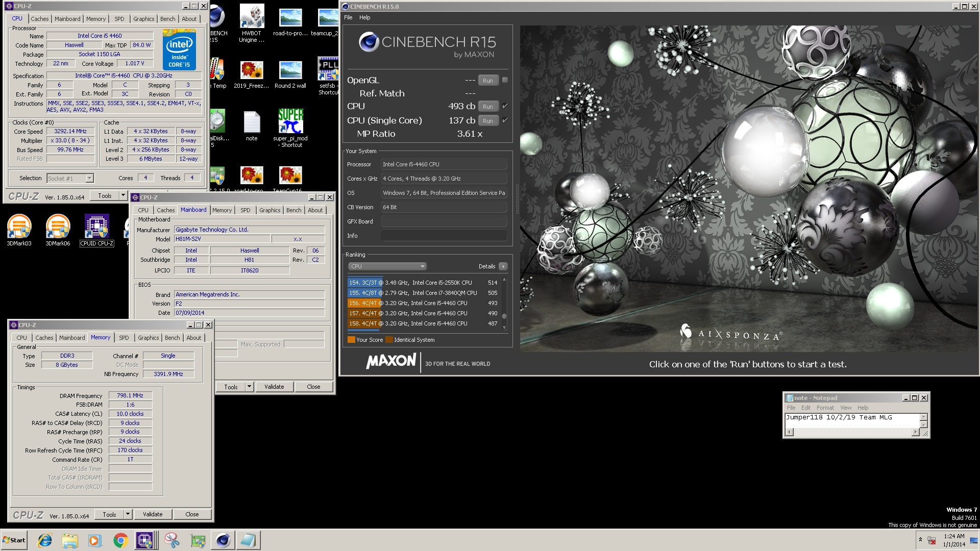Image resolution: width=980 pixels, height=551 pixels.
Task: Open super_pi_mod Shortcut icon
Action: point(290,129)
